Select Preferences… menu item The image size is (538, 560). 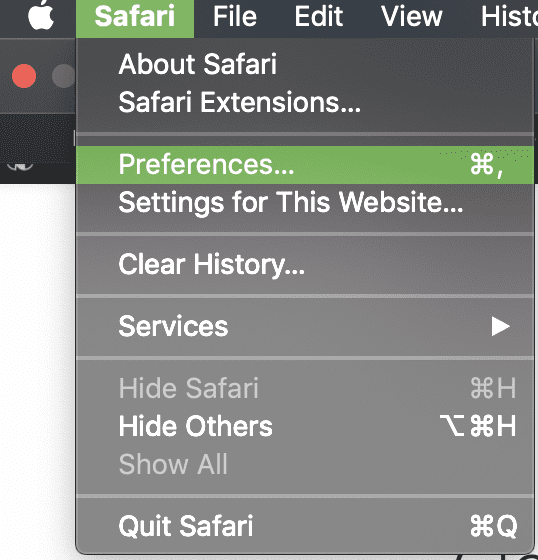tap(305, 165)
